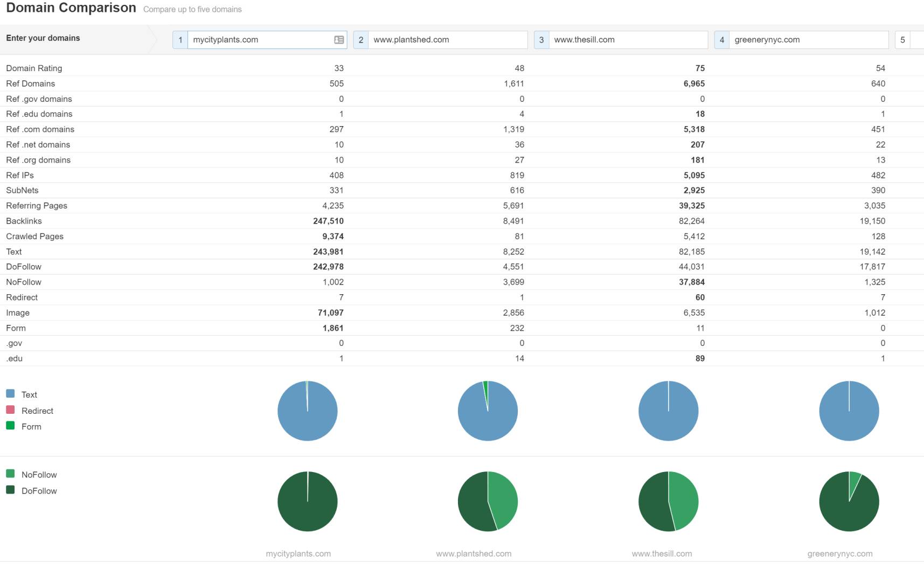This screenshot has width=924, height=569.
Task: Click the .edu value 89
Action: 700,358
